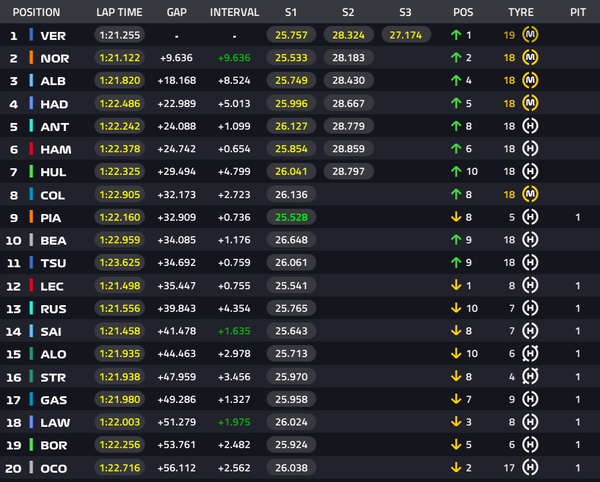Click green up arrow in HUL row
The height and width of the screenshot is (482, 600).
456,171
